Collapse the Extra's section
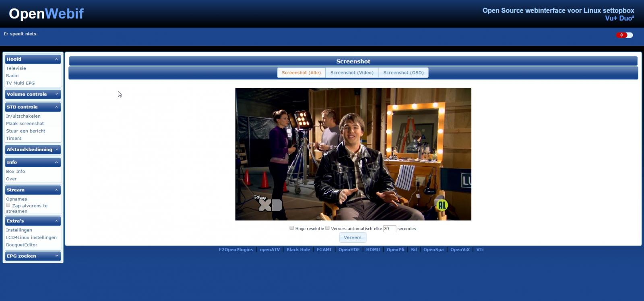The height and width of the screenshot is (301, 644). [x=33, y=221]
